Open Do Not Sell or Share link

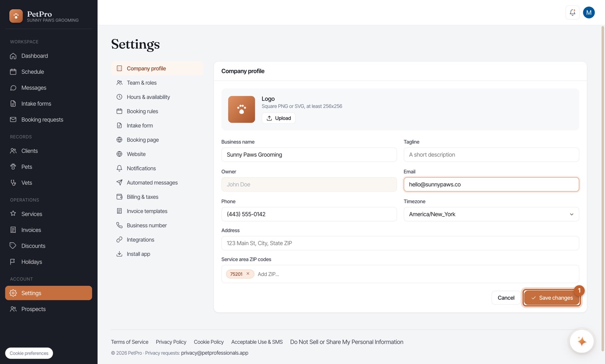[x=347, y=342]
